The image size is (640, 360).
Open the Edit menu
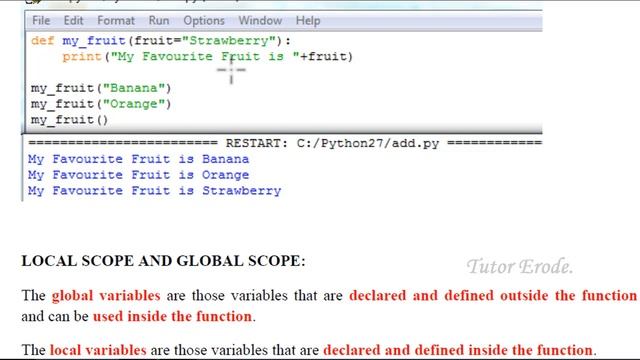73,20
